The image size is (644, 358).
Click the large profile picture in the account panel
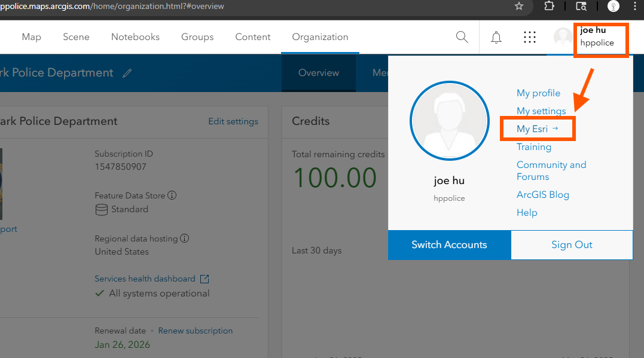(449, 121)
